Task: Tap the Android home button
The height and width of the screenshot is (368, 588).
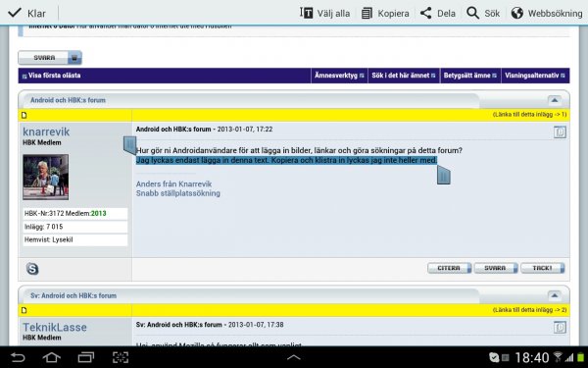Action: click(x=52, y=357)
